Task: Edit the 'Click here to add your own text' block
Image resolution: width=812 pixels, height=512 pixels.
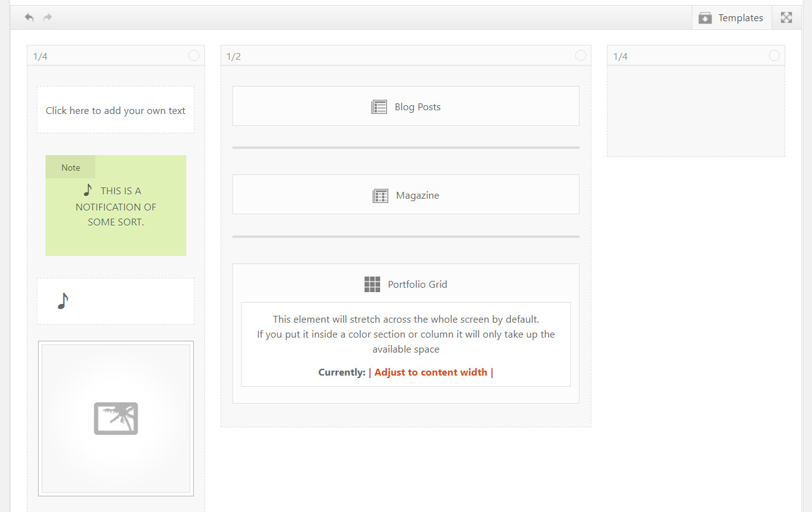Action: pos(115,110)
